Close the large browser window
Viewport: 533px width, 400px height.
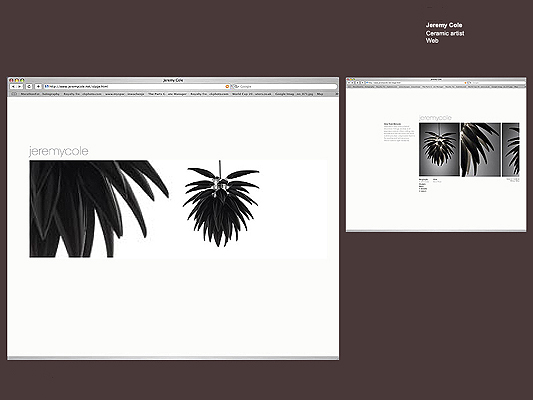(x=11, y=80)
